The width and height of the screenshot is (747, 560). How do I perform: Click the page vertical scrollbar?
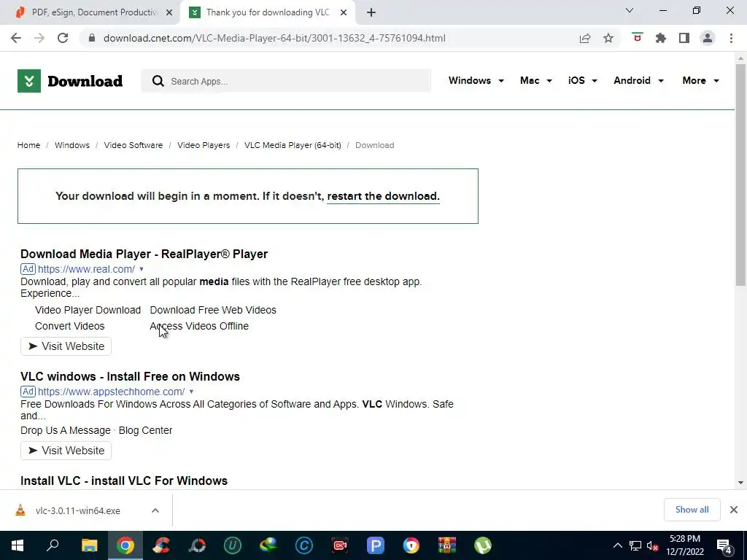point(740,175)
